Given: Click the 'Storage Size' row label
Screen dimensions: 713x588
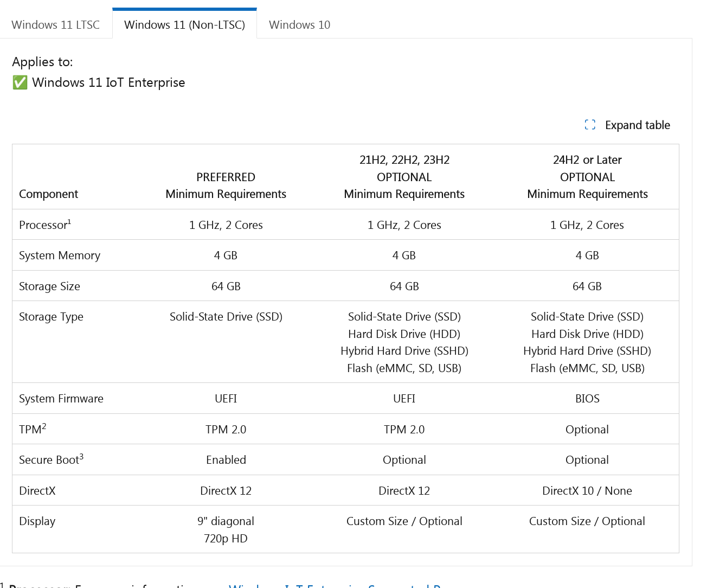Looking at the screenshot, I should click(49, 286).
